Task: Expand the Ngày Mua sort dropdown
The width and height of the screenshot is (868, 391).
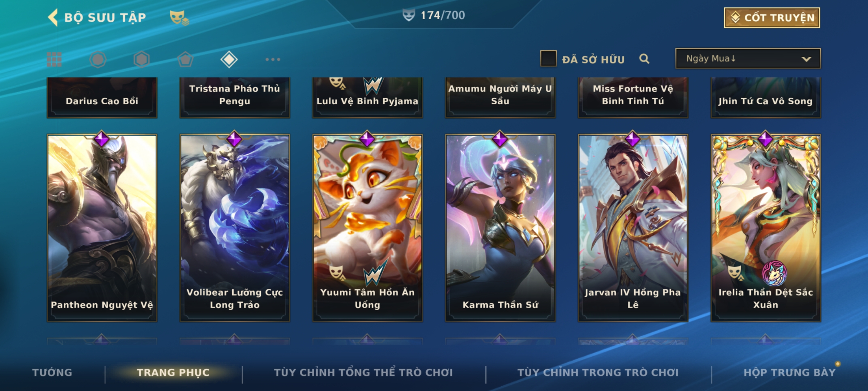Action: point(748,58)
